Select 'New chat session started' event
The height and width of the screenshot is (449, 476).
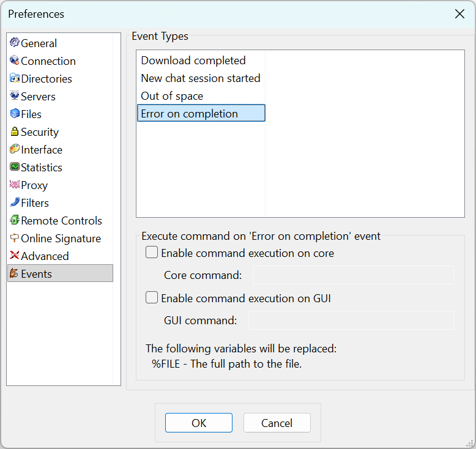click(x=201, y=78)
